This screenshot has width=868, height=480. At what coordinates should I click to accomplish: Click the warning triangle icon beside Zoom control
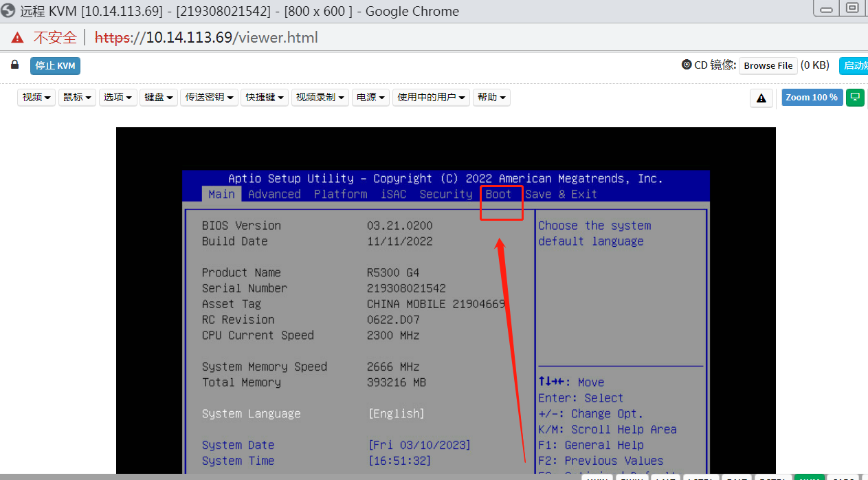(761, 98)
